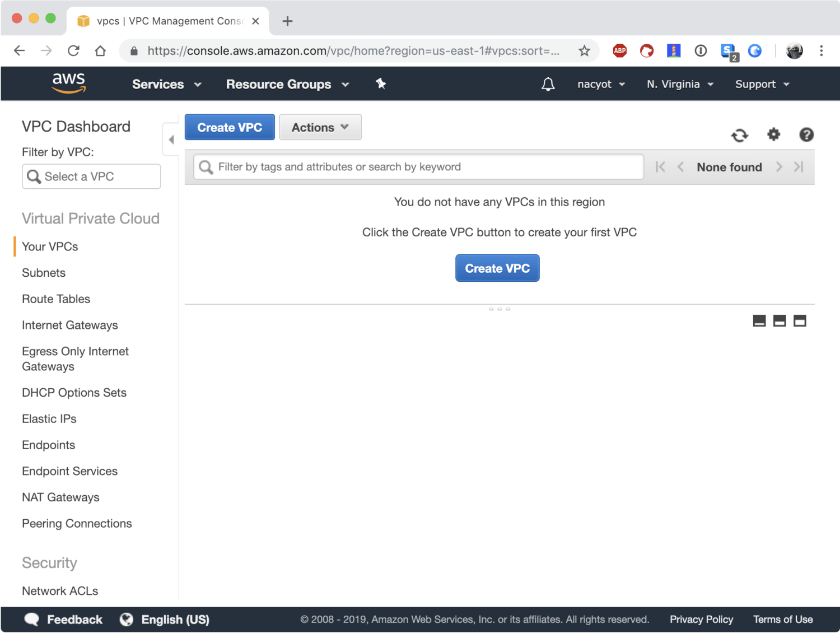Open the Support dropdown
The height and width of the screenshot is (633, 840).
point(762,84)
